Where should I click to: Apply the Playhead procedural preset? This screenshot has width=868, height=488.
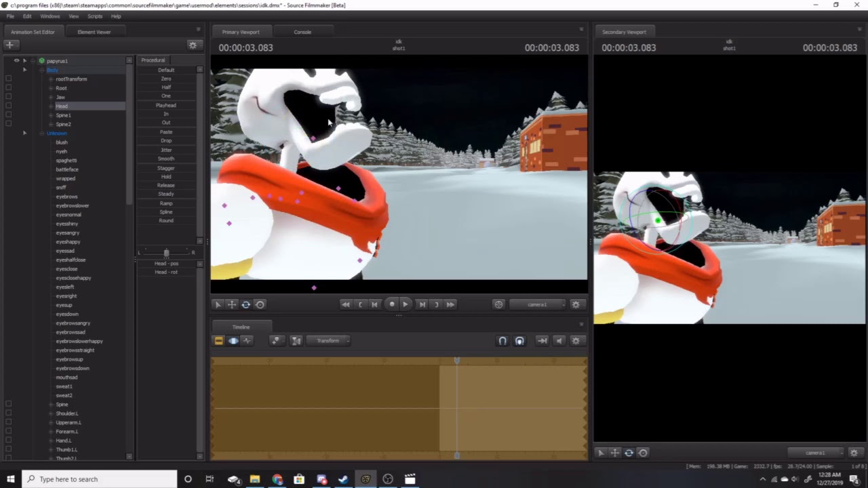coord(166,105)
